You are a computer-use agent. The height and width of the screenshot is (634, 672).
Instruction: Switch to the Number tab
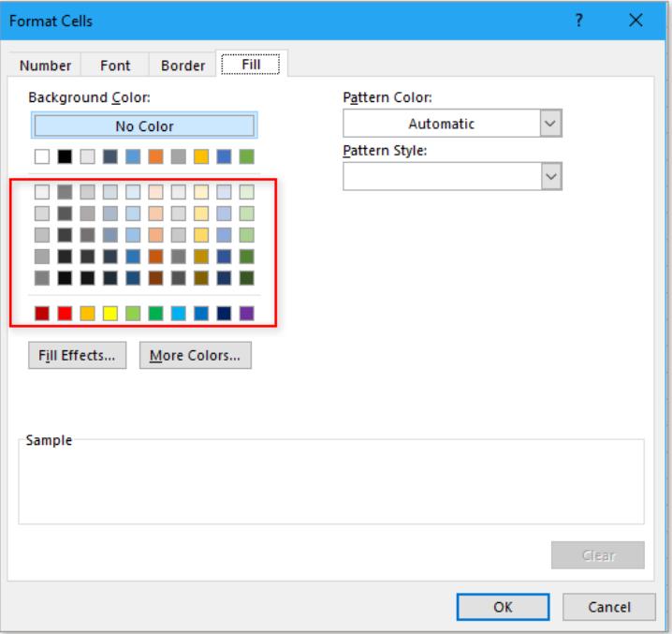point(45,66)
